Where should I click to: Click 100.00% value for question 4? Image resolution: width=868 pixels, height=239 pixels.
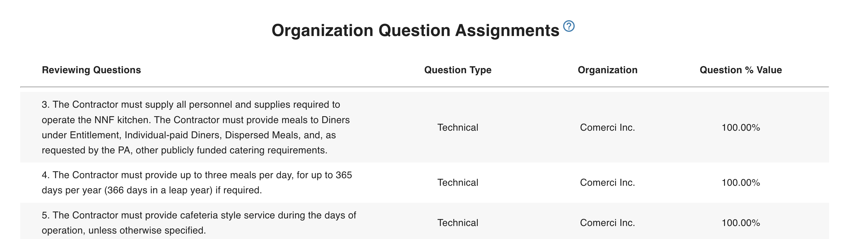click(741, 183)
